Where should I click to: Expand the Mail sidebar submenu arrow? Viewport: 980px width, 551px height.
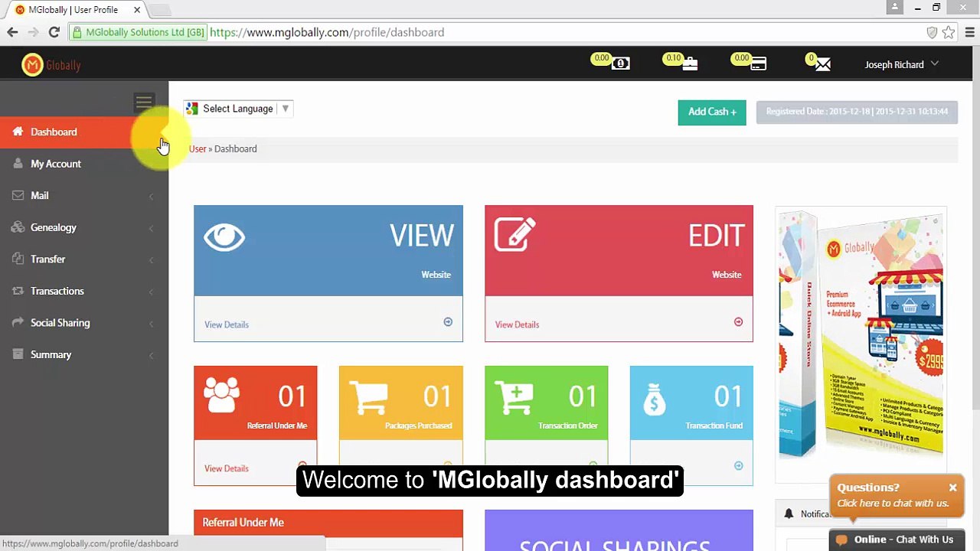[x=151, y=197]
